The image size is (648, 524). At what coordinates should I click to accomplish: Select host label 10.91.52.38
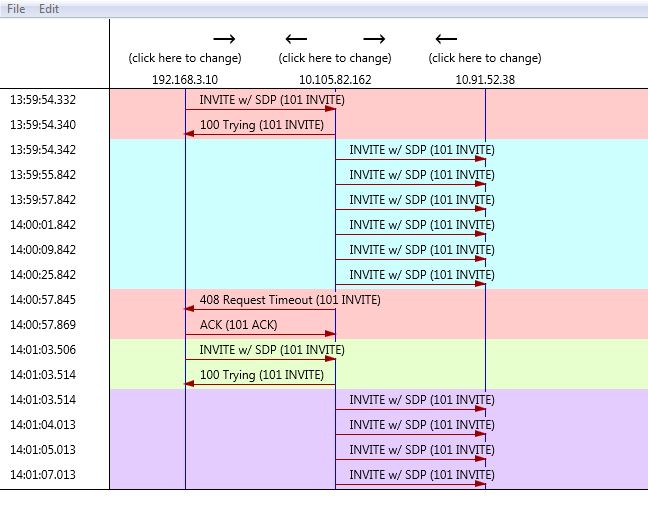coord(485,79)
